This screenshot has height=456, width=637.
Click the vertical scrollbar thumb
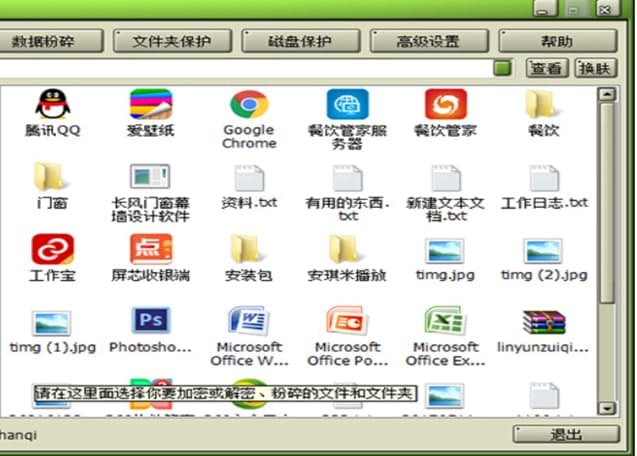(x=607, y=203)
